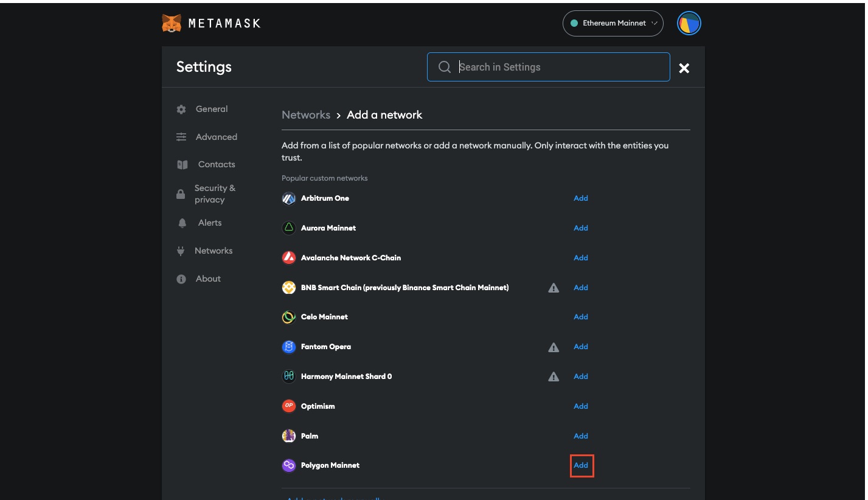The height and width of the screenshot is (500, 868).
Task: Click the Search in Settings field
Action: [547, 67]
